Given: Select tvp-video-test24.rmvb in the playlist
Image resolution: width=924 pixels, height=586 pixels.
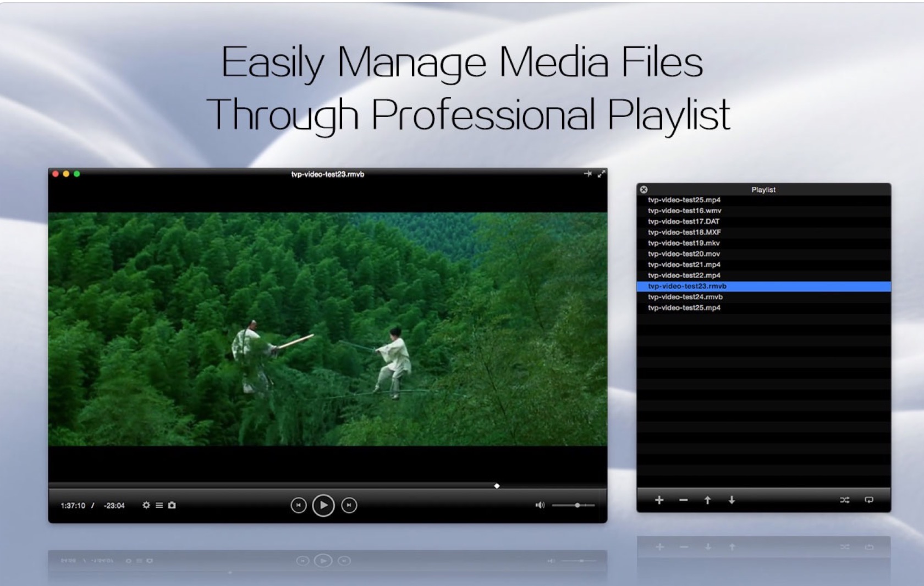Looking at the screenshot, I should (763, 297).
